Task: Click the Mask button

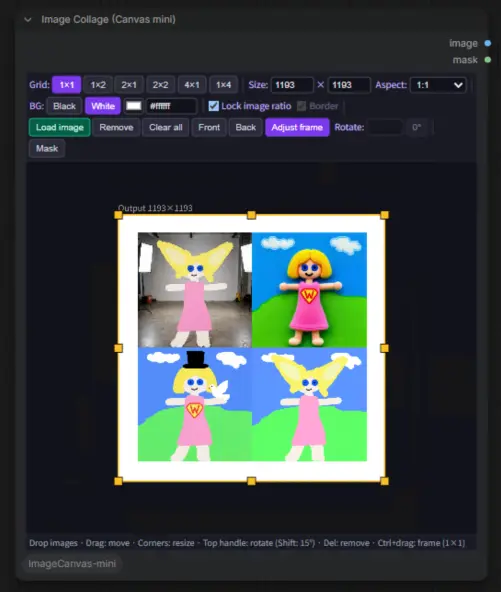Action: [x=47, y=148]
